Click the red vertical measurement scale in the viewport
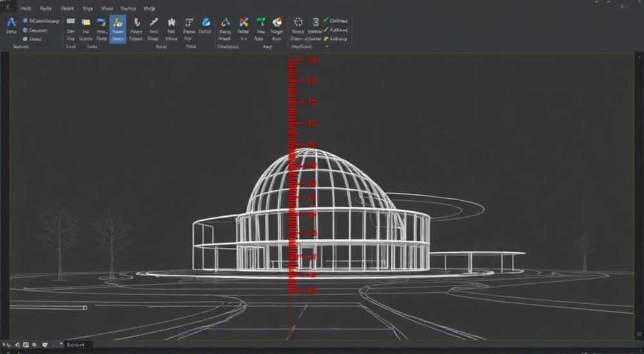This screenshot has height=354, width=644. point(292,176)
